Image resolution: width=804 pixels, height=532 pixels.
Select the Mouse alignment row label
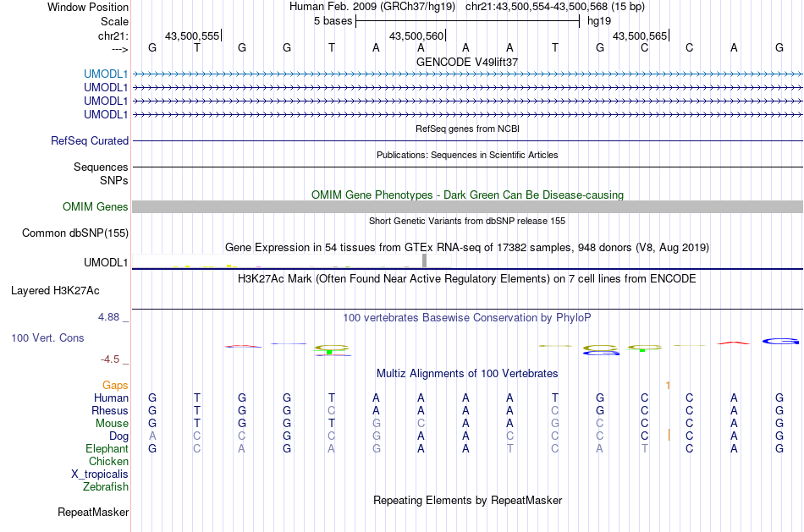[x=112, y=424]
